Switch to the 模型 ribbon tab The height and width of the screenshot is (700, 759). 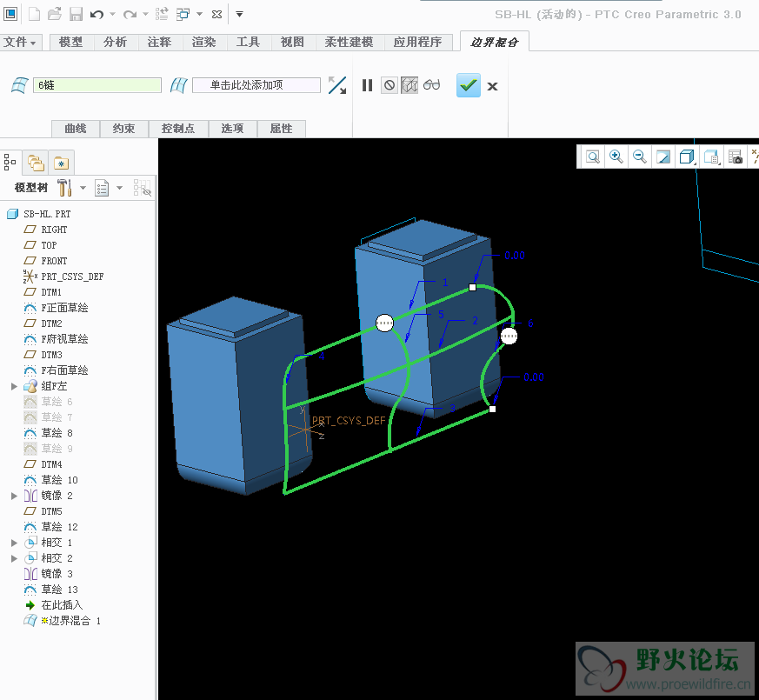(70, 42)
